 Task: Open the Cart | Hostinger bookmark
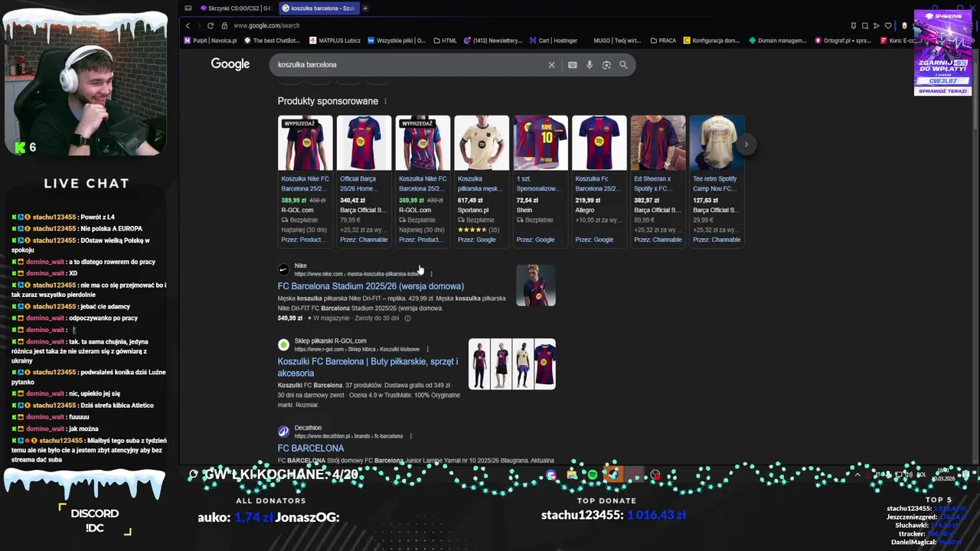click(553, 41)
